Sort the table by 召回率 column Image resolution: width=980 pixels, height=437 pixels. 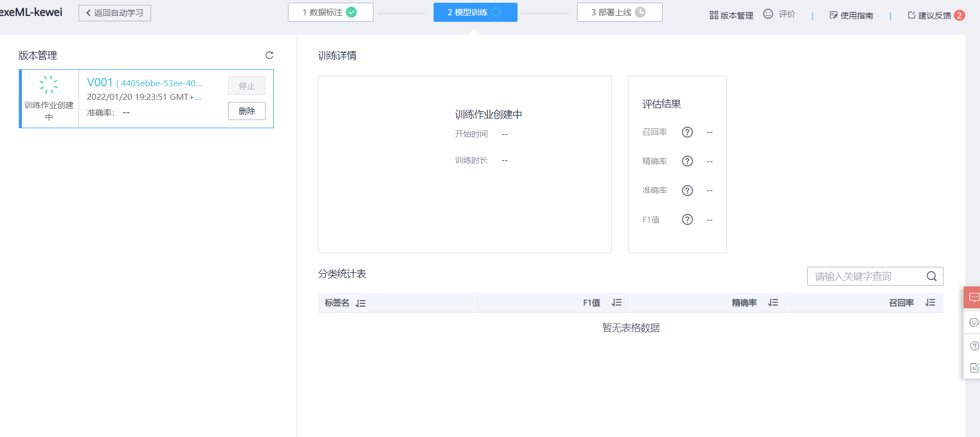pyautogui.click(x=930, y=303)
